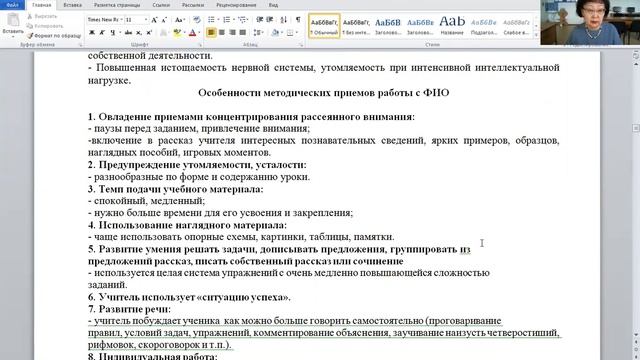This screenshot has height=360, width=640.
Task: Apply the Без интервала style
Action: point(356,26)
